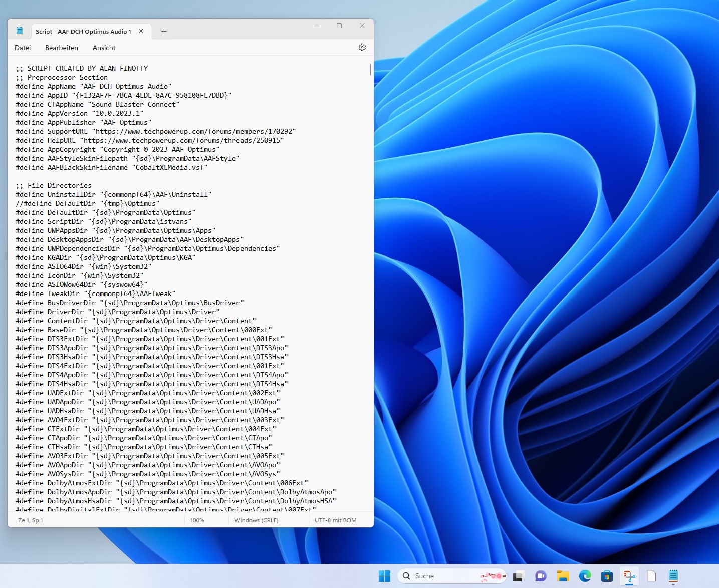Switch to Snipping Tool in taskbar

pyautogui.click(x=629, y=576)
